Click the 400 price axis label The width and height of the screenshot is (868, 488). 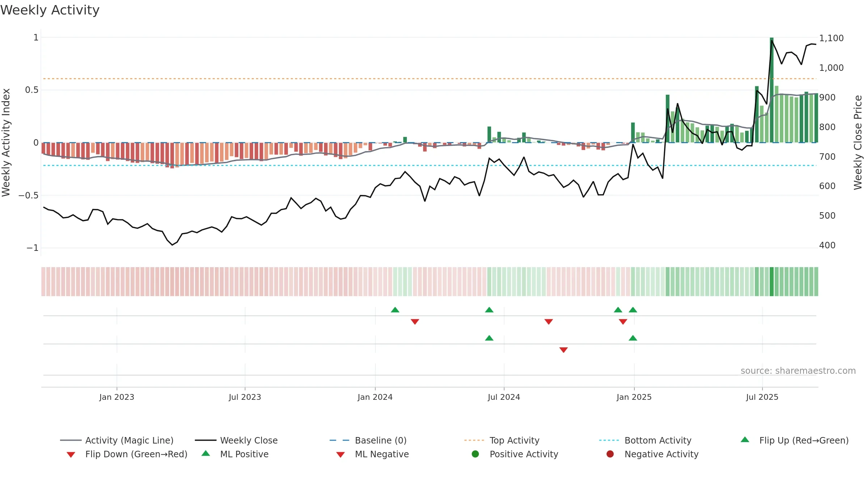[827, 245]
